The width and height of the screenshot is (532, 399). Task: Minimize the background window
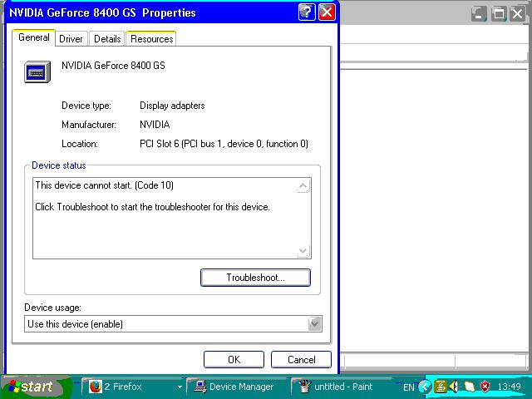[x=479, y=14]
